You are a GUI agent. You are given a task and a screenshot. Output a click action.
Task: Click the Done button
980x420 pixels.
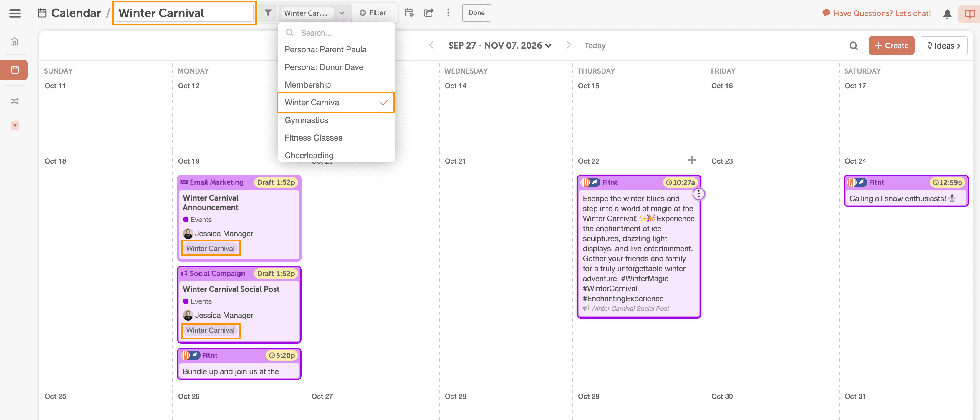(x=476, y=13)
